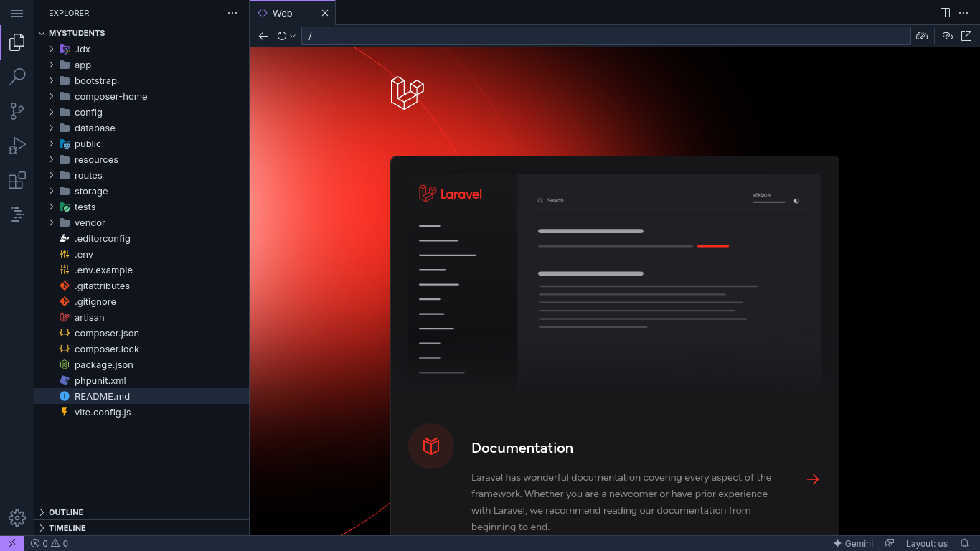Expand the vendor folder

click(x=142, y=222)
